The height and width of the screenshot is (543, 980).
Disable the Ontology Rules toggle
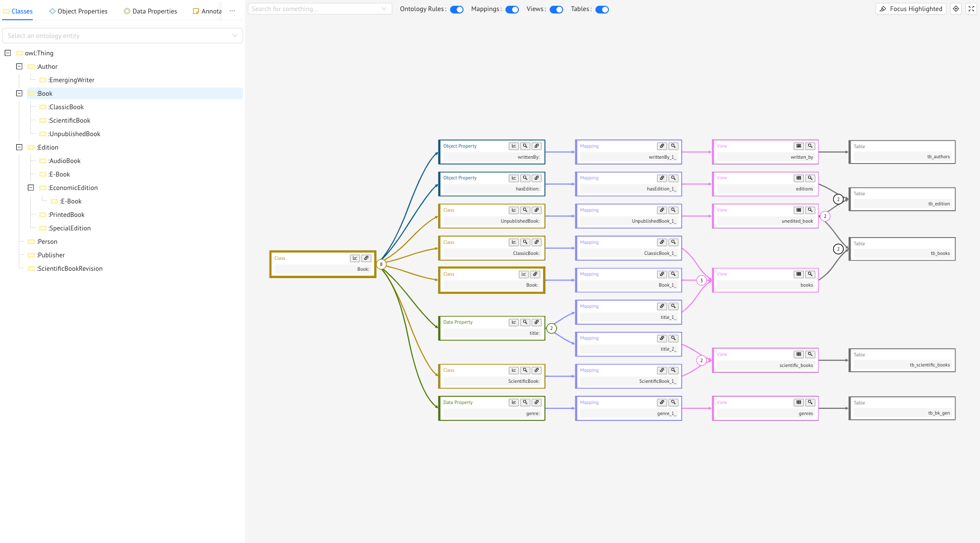[456, 9]
